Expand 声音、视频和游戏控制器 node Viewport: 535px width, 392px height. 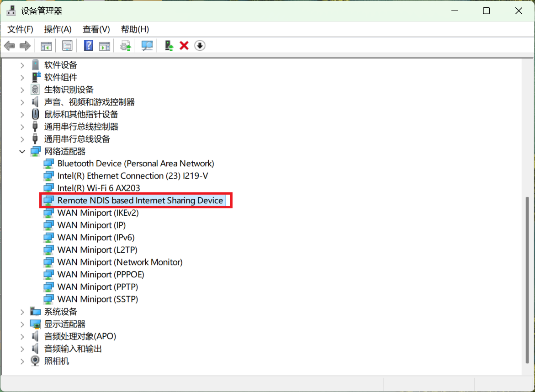tap(22, 102)
